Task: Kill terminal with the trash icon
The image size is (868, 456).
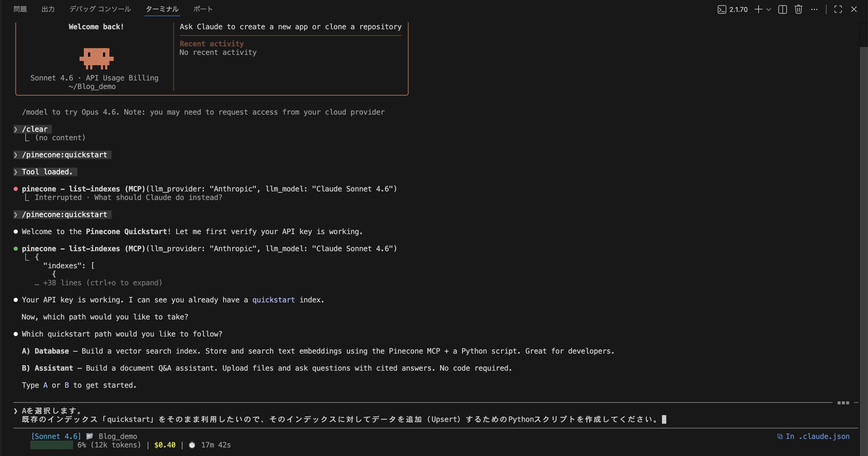Action: (x=798, y=9)
